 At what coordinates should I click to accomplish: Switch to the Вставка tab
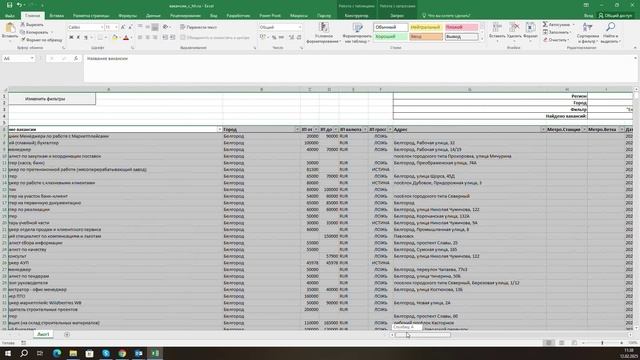point(57,16)
